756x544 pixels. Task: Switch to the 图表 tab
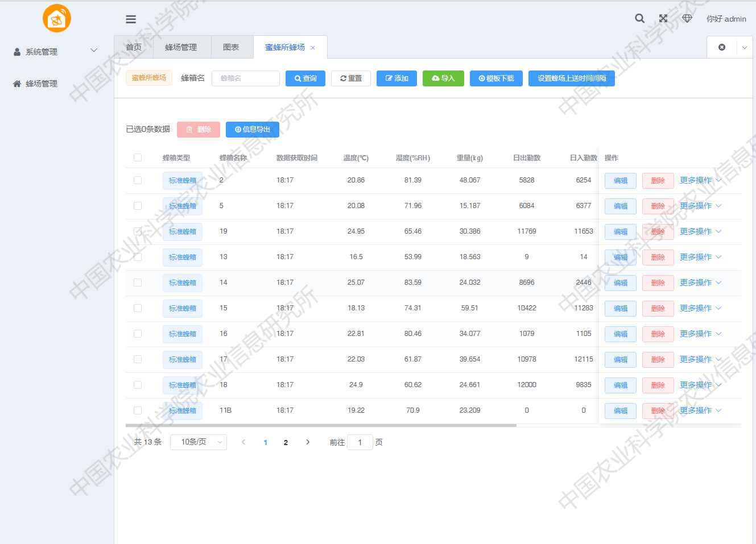tap(231, 47)
